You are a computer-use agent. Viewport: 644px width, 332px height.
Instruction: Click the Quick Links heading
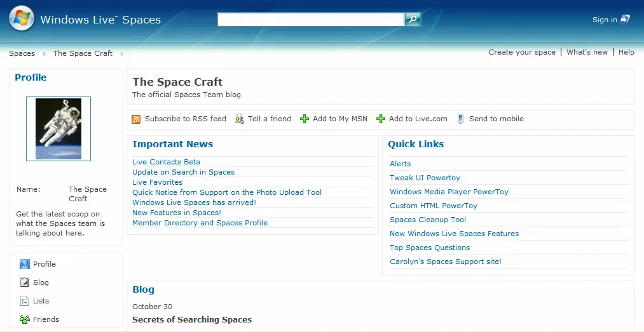coord(416,144)
